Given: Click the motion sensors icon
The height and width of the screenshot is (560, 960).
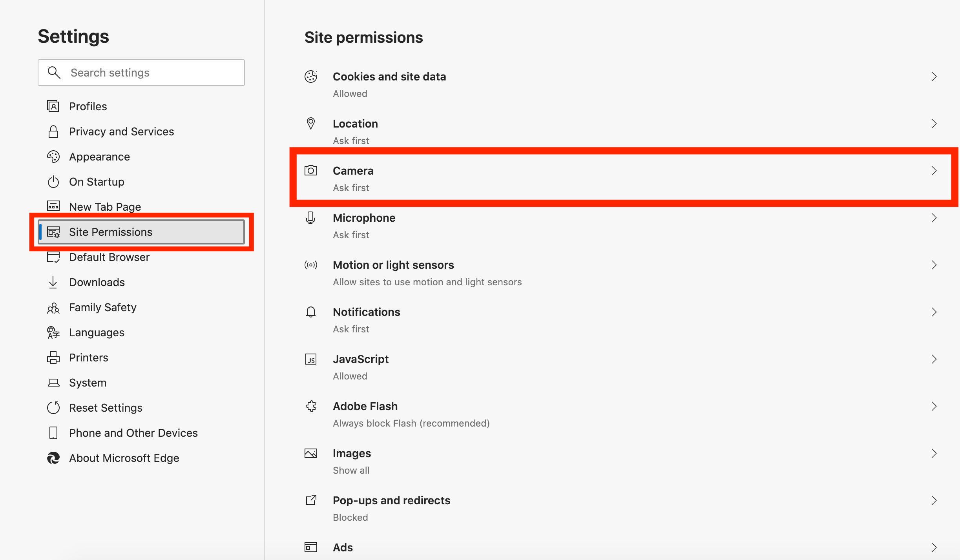Looking at the screenshot, I should (311, 265).
